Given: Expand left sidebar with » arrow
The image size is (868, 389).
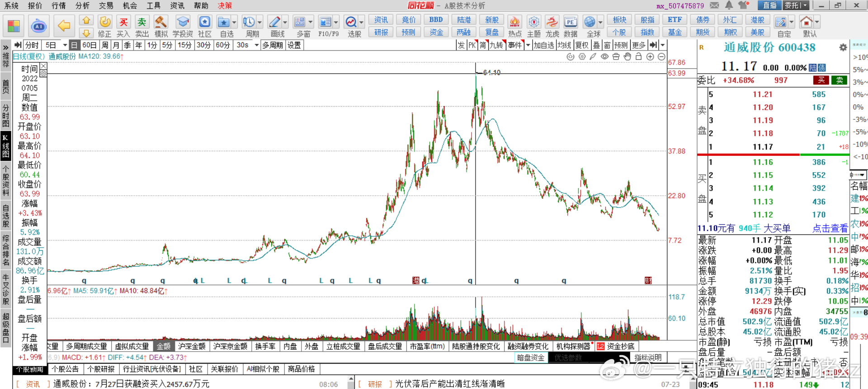Looking at the screenshot, I should pyautogui.click(x=6, y=47).
